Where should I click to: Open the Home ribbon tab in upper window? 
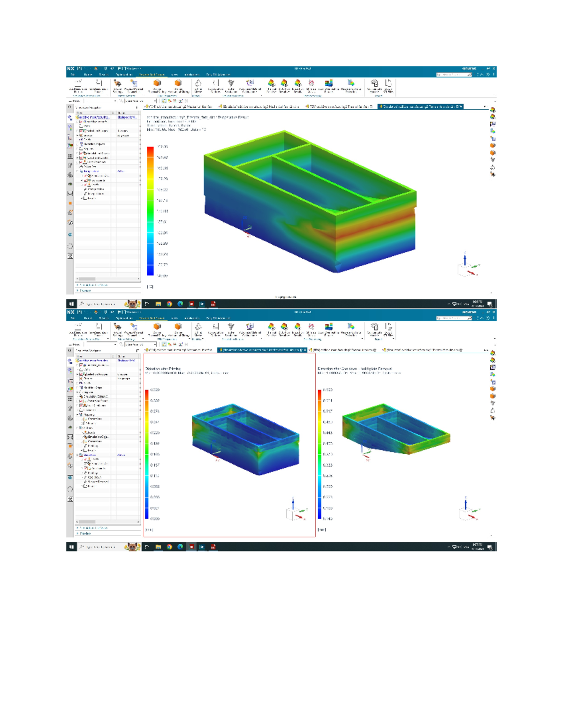(x=88, y=75)
